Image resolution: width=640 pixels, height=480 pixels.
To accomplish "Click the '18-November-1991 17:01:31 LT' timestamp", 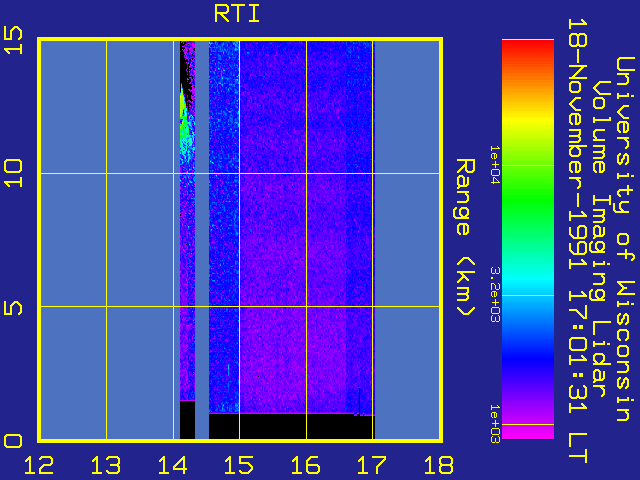I will point(577,241).
